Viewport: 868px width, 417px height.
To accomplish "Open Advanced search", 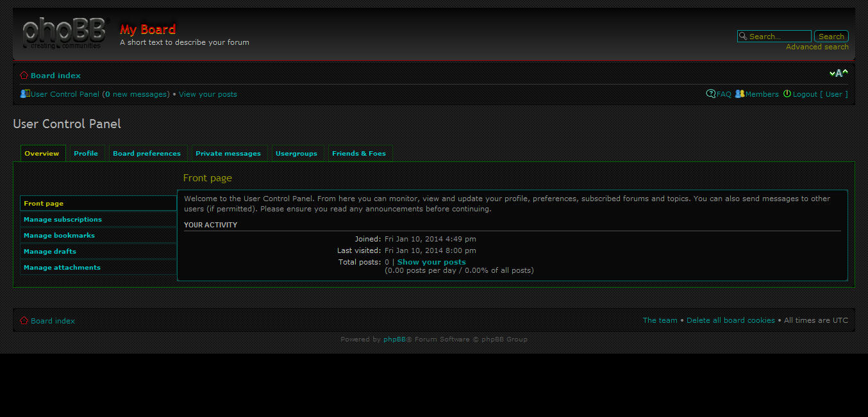I will (817, 47).
